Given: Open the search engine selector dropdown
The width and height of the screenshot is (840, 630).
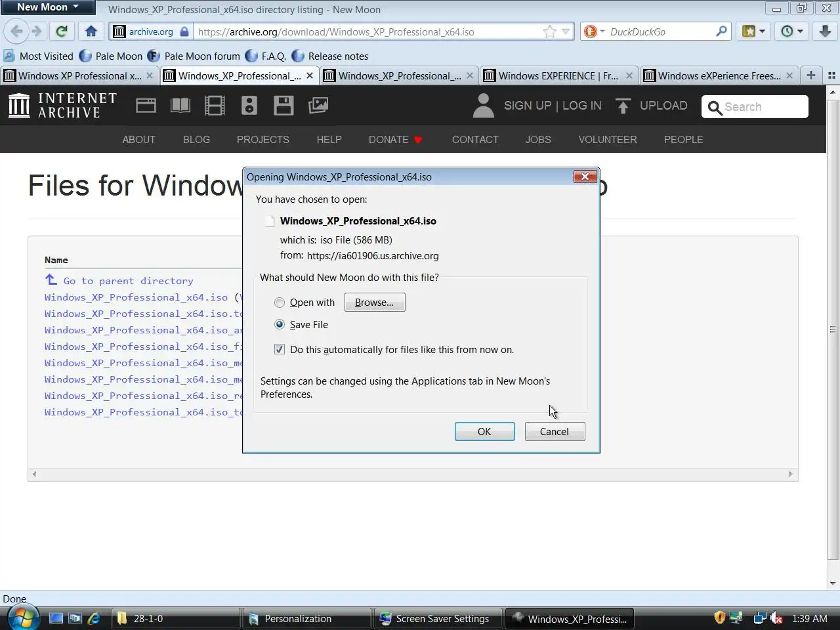Looking at the screenshot, I should pos(595,31).
